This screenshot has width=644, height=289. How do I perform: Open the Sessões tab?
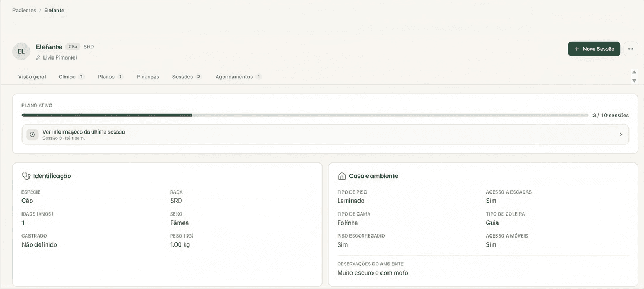(187, 77)
